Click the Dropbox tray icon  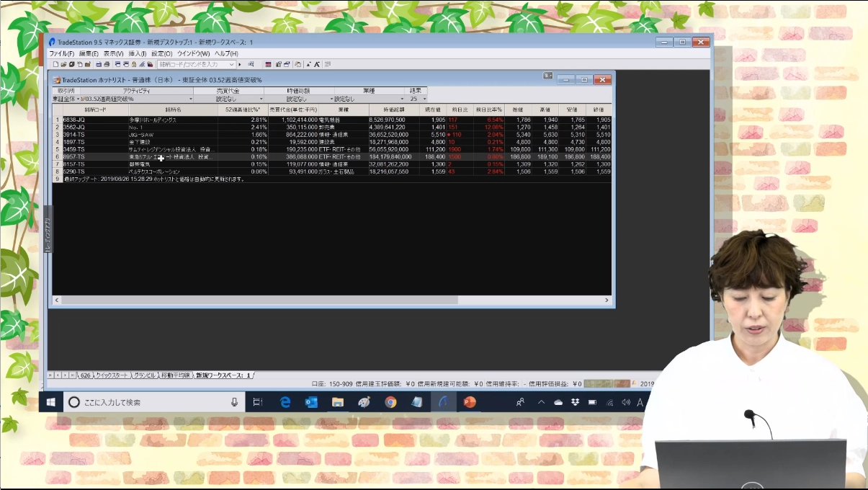pyautogui.click(x=575, y=402)
